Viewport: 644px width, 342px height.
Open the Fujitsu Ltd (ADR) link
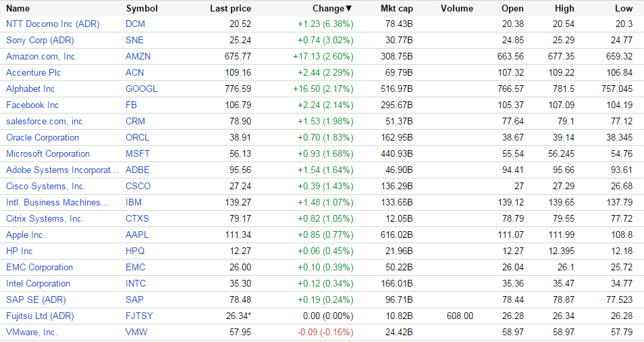40,316
